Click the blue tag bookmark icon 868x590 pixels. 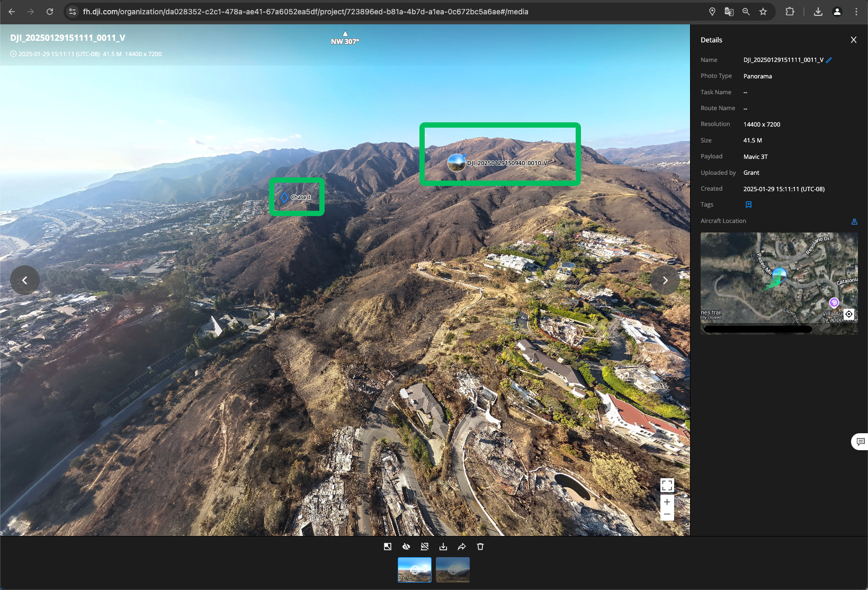click(x=749, y=204)
